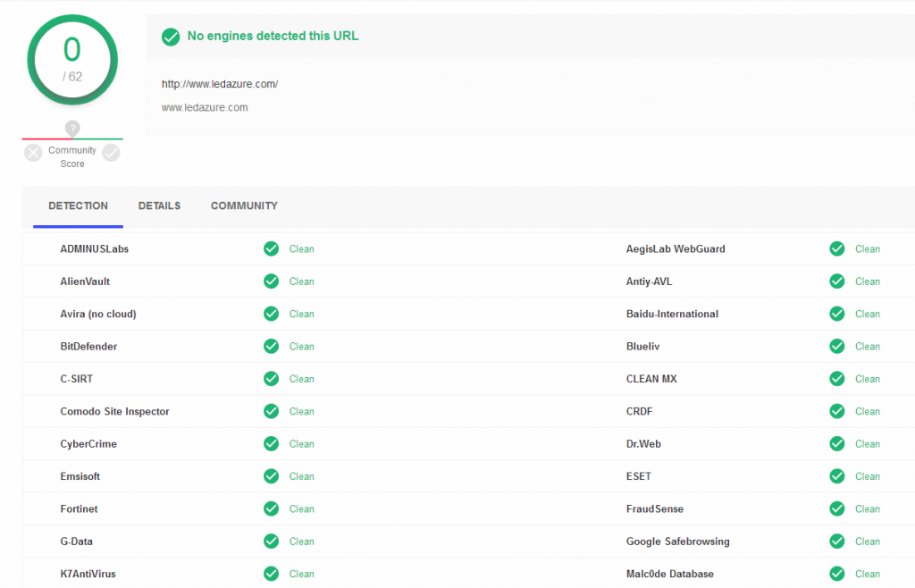Click the community score question mark icon
This screenshot has width=915, height=588.
[x=72, y=129]
